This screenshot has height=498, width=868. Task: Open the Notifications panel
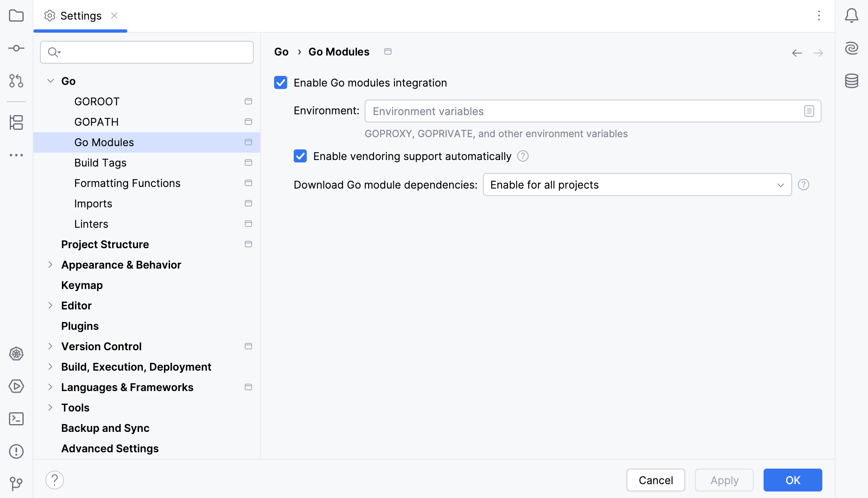click(852, 16)
